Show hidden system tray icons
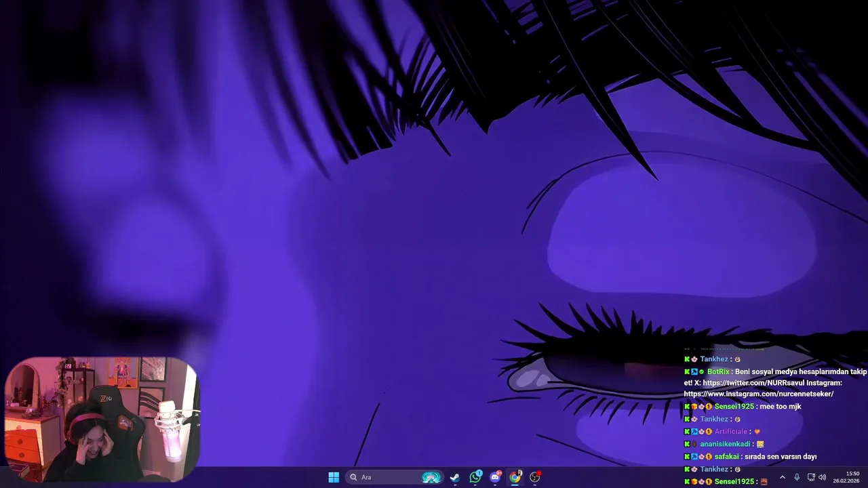This screenshot has height=488, width=868. 782,477
